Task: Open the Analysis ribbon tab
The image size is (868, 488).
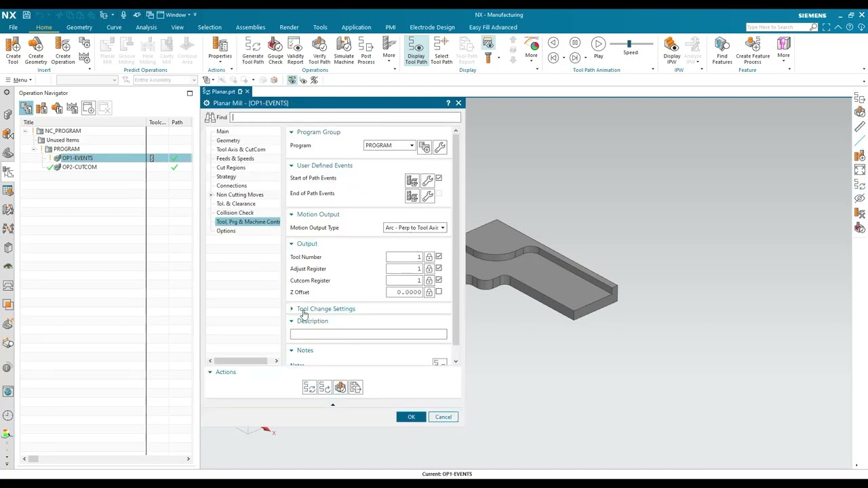Action: (x=146, y=27)
